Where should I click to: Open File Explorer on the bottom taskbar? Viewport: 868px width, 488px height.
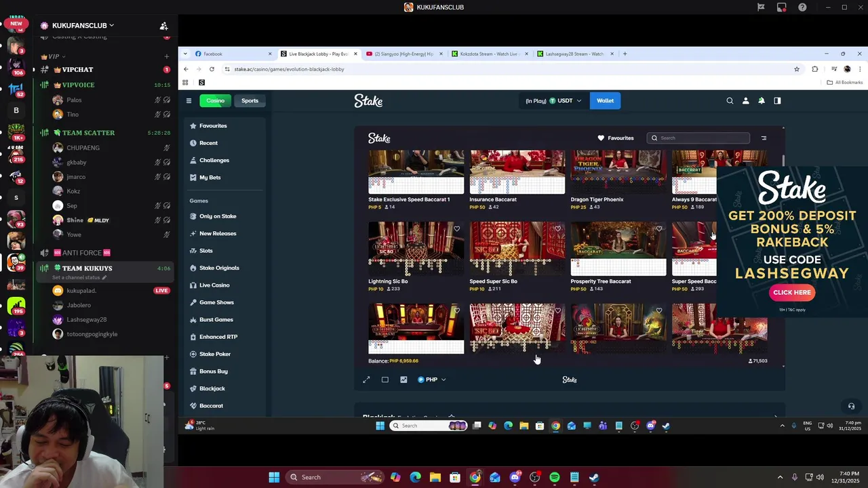[x=435, y=477]
